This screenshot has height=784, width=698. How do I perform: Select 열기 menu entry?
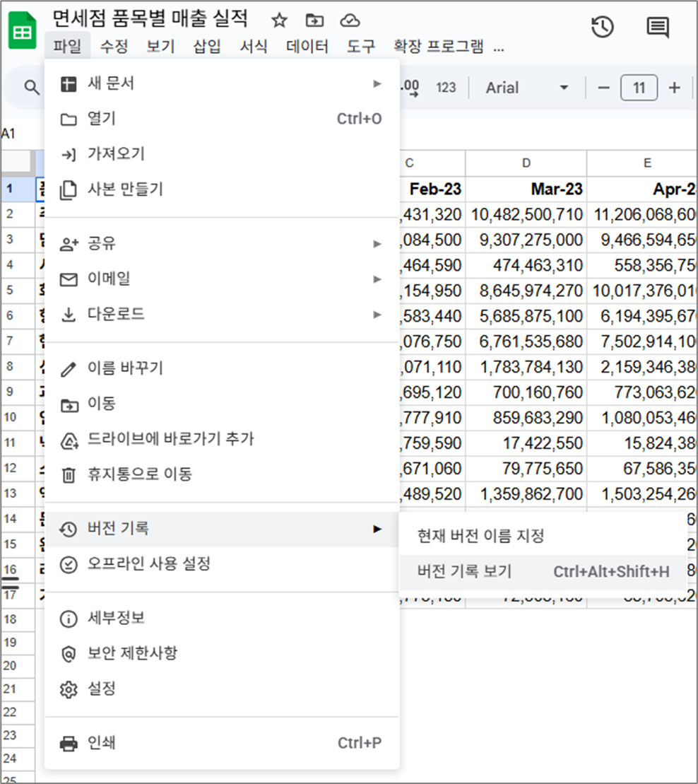pos(222,119)
